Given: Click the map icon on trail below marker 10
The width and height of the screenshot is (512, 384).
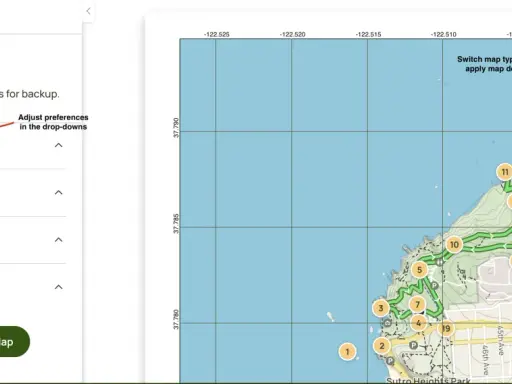Looking at the screenshot, I should coord(439,262).
